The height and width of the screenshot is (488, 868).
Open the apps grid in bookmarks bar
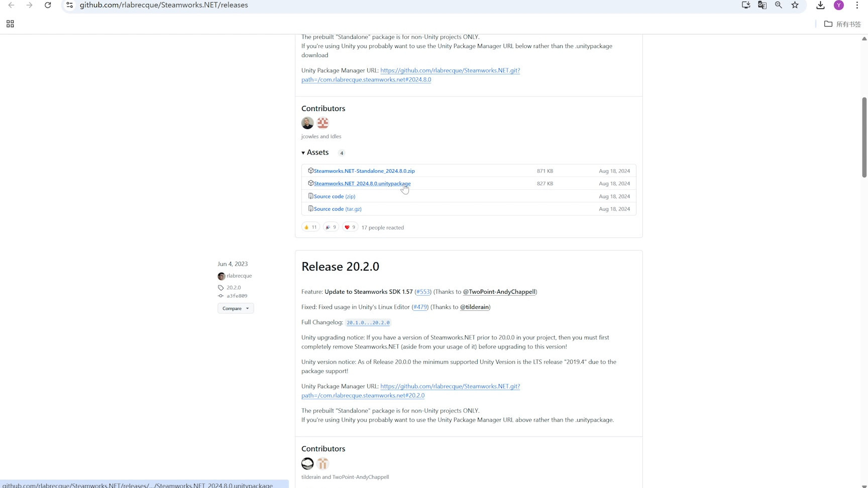click(10, 24)
